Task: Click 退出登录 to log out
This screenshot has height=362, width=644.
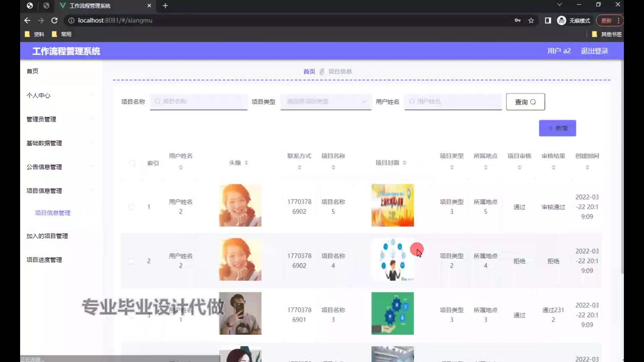Action: pyautogui.click(x=594, y=51)
